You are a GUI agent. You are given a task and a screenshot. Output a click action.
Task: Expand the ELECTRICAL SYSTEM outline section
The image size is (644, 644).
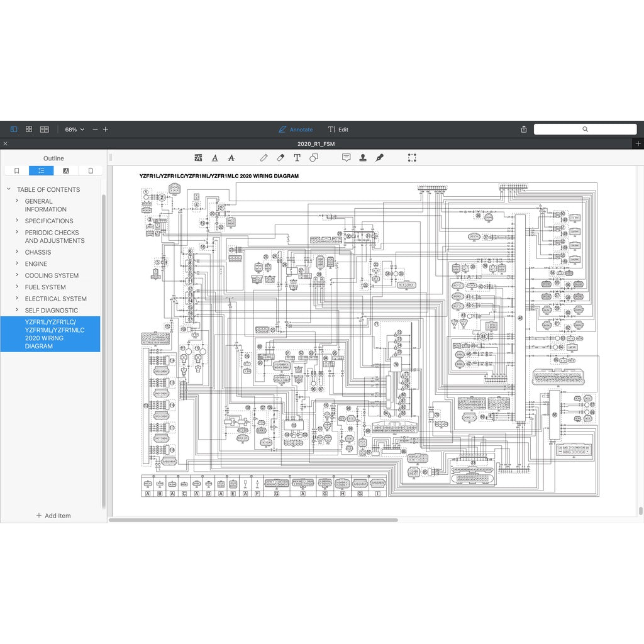[x=17, y=299]
